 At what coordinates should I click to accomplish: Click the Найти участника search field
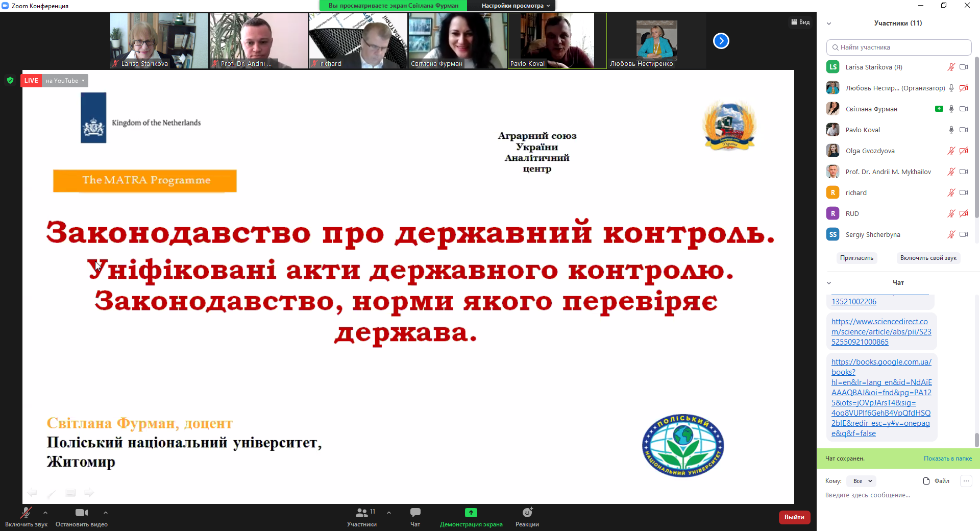pyautogui.click(x=899, y=47)
